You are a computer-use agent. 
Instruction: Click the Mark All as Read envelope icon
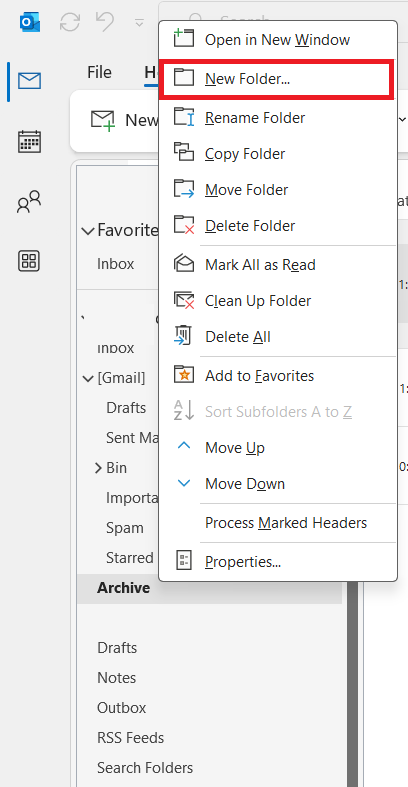pyautogui.click(x=184, y=263)
